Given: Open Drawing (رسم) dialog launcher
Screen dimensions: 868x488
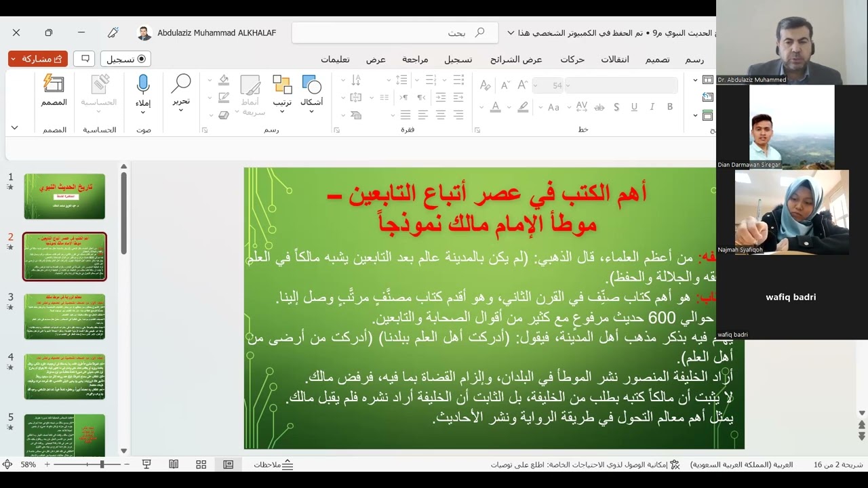Looking at the screenshot, I should click(x=204, y=130).
